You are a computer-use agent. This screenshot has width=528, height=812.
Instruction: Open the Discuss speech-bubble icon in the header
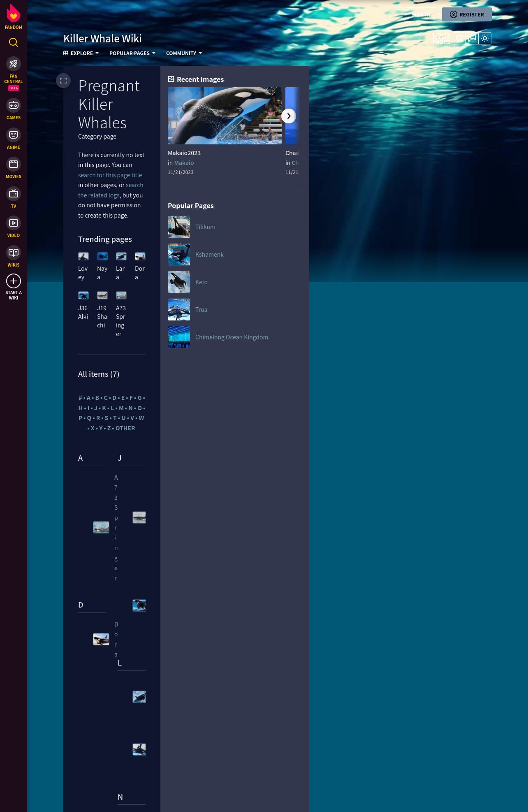point(472,38)
